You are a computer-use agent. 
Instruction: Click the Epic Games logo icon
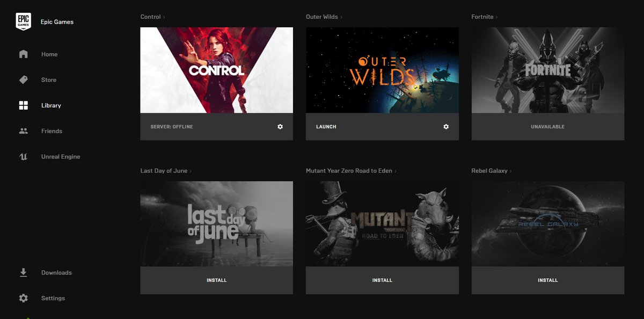pyautogui.click(x=23, y=21)
